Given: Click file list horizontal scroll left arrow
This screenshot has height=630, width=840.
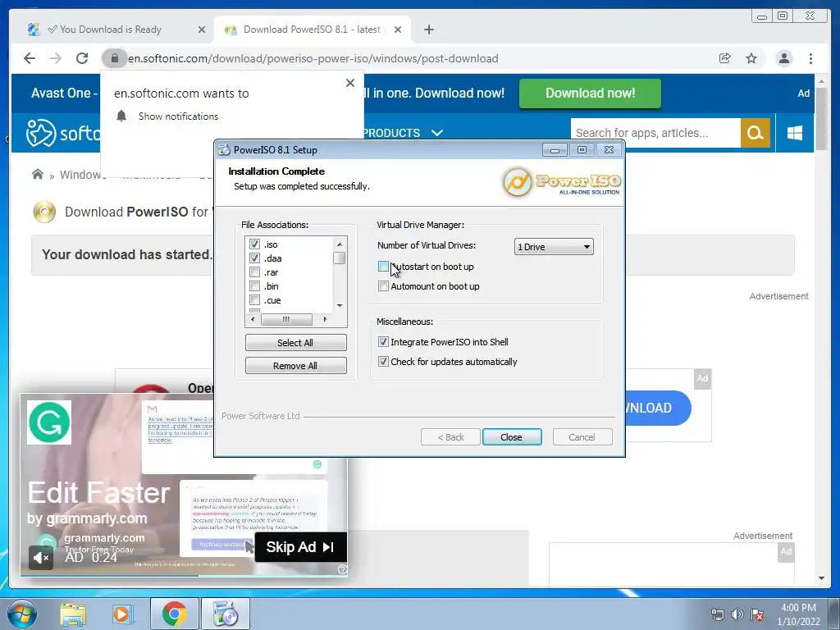Looking at the screenshot, I should pyautogui.click(x=253, y=319).
